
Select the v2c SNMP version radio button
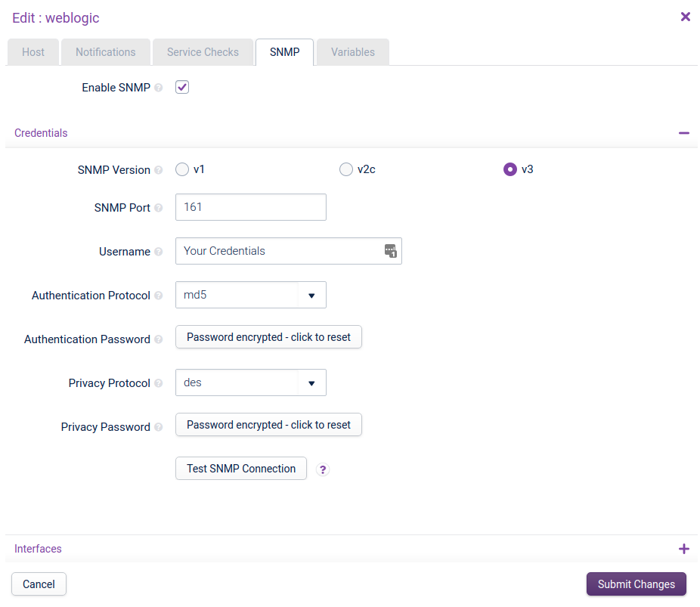click(x=346, y=169)
